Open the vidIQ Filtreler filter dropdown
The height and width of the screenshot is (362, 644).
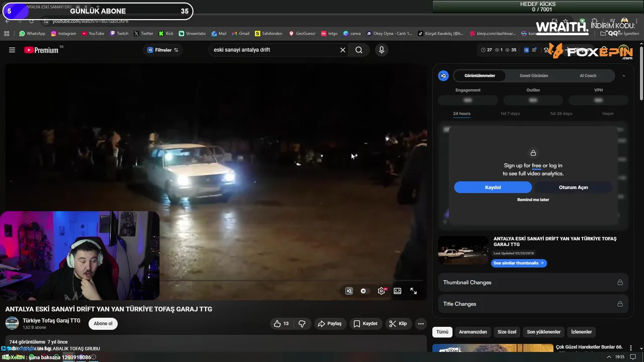pos(163,50)
